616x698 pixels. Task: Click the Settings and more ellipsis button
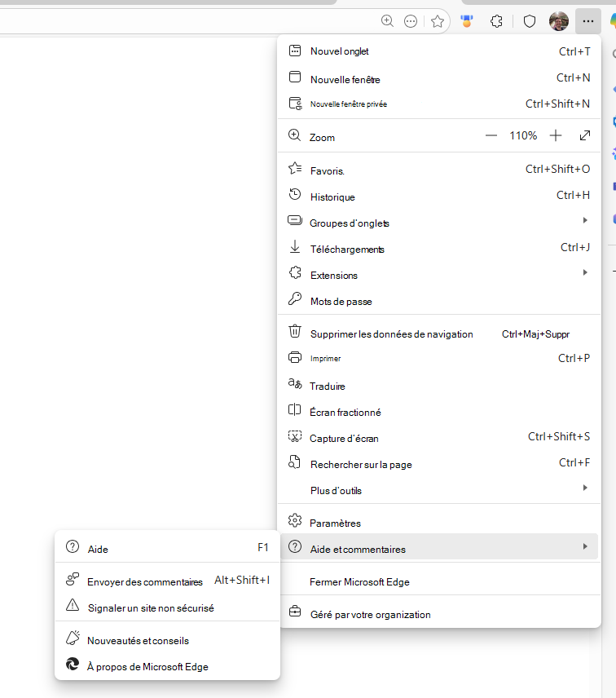click(588, 21)
